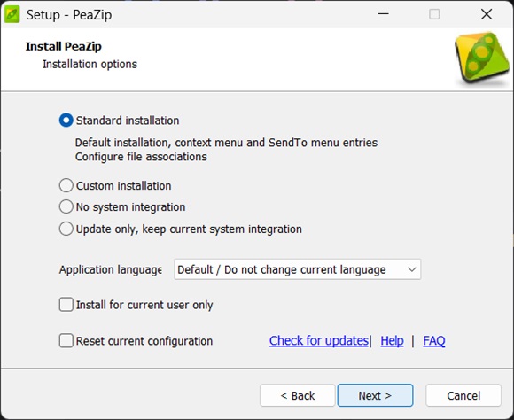The height and width of the screenshot is (420, 514).
Task: Click the 'Application language' label
Action: click(111, 269)
